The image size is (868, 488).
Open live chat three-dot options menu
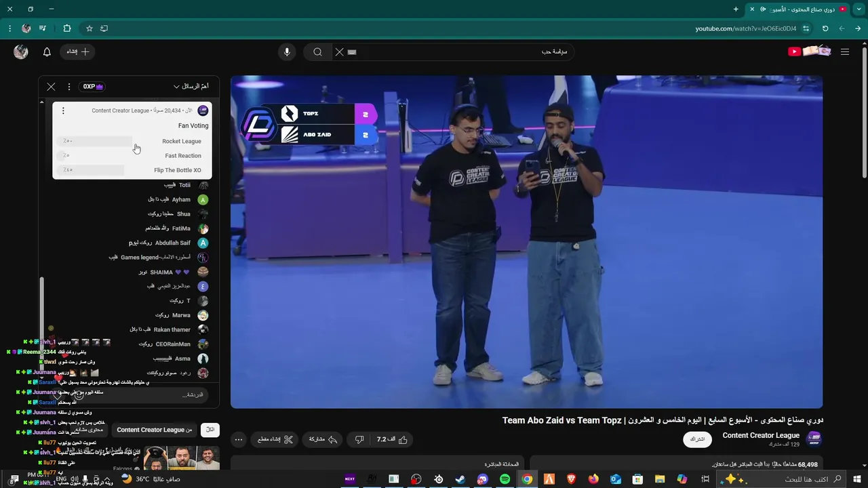68,87
